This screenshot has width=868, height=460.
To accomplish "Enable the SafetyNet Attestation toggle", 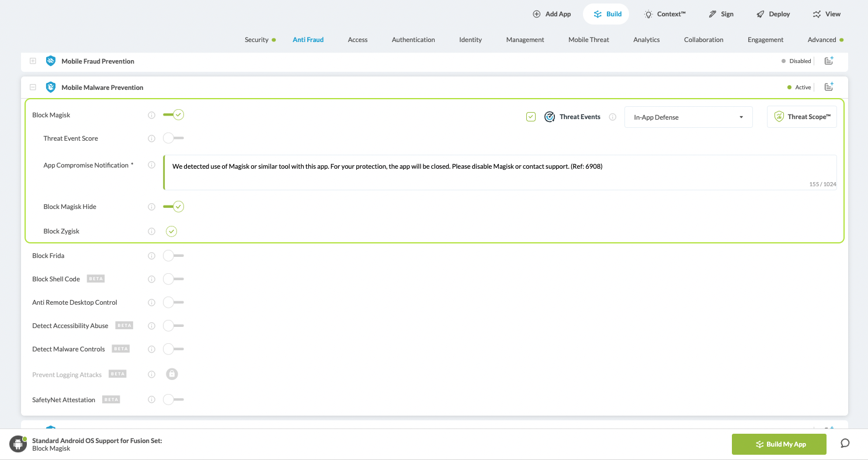I will click(173, 400).
